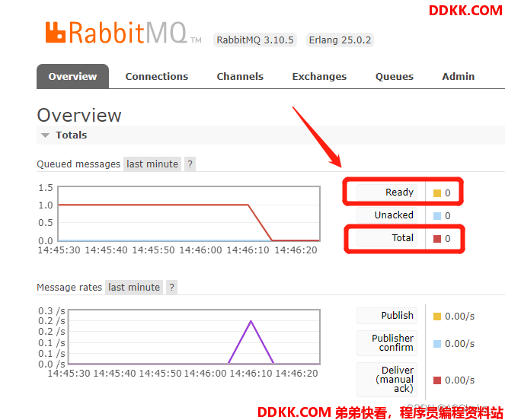Click the Publish legend label
This screenshot has height=420, width=505.
pyautogui.click(x=387, y=316)
